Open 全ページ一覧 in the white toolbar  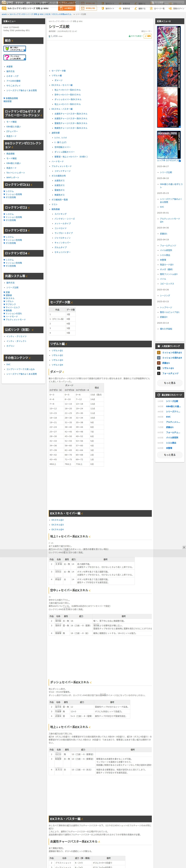157,8
